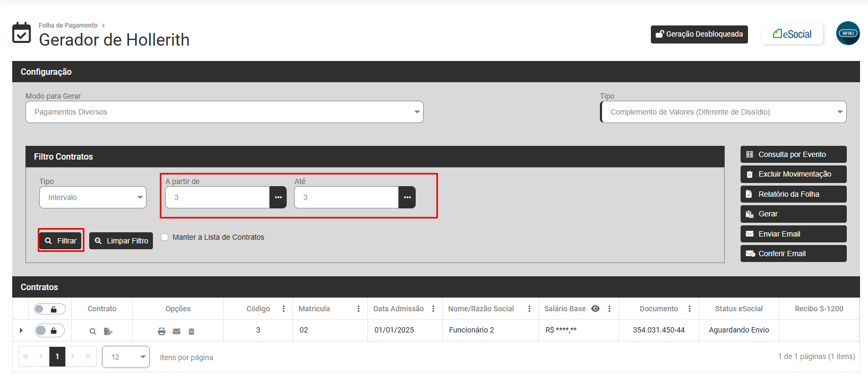Click the magnifier icon in Contrato column
Viewport: 868px width, 376px height.
point(93,331)
